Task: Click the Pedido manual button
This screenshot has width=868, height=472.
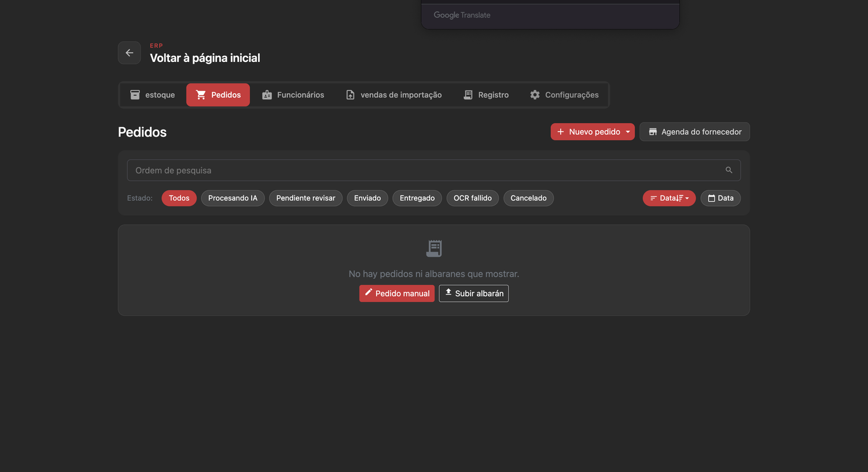Action: pos(397,293)
